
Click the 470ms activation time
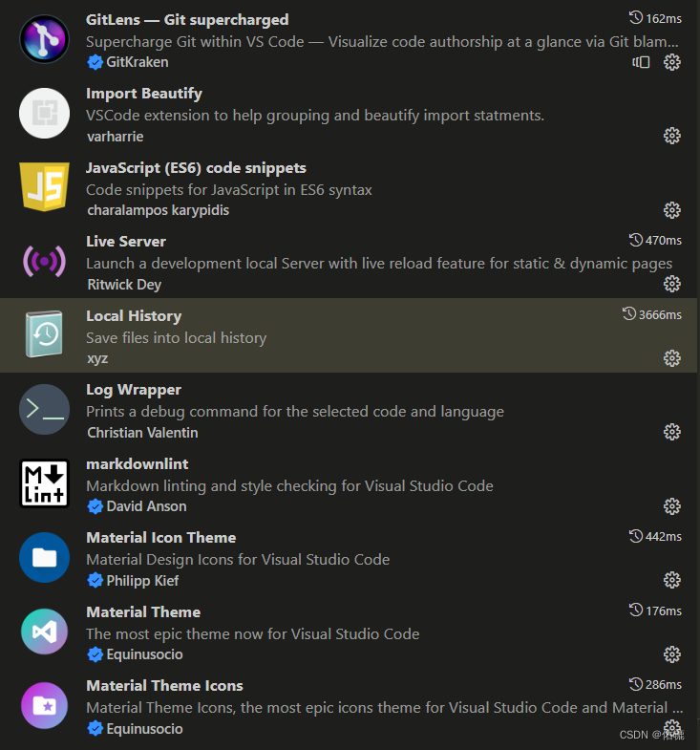[664, 240]
